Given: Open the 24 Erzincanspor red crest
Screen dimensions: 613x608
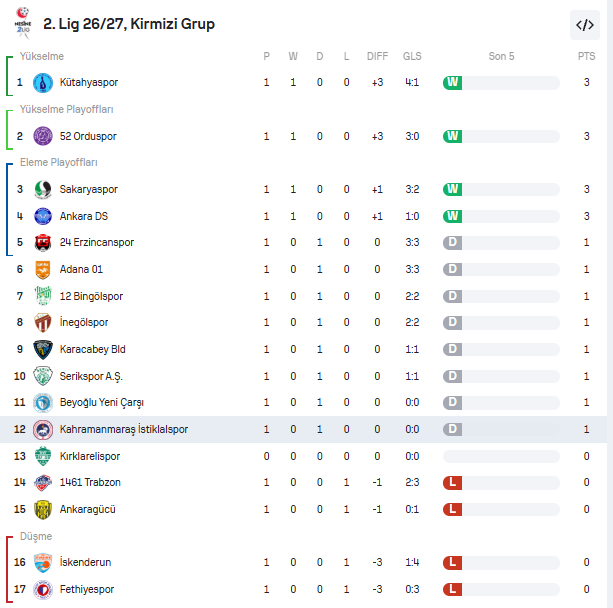Looking at the screenshot, I should (x=43, y=242).
